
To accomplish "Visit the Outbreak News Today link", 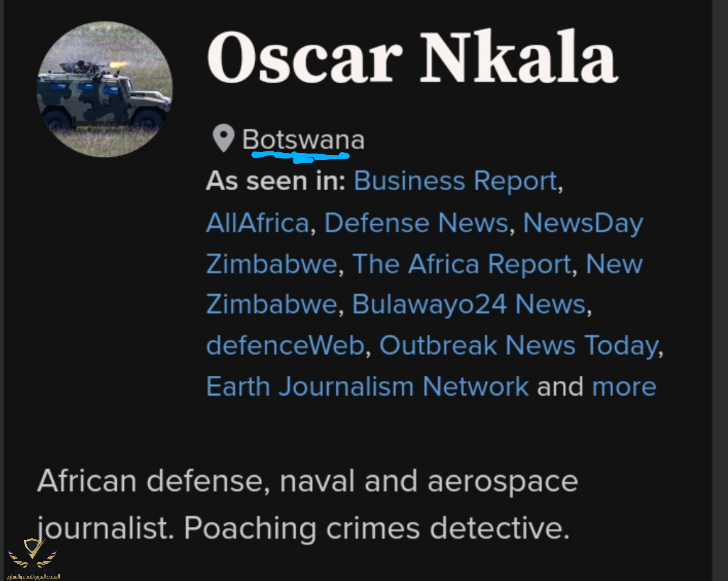I will click(519, 345).
